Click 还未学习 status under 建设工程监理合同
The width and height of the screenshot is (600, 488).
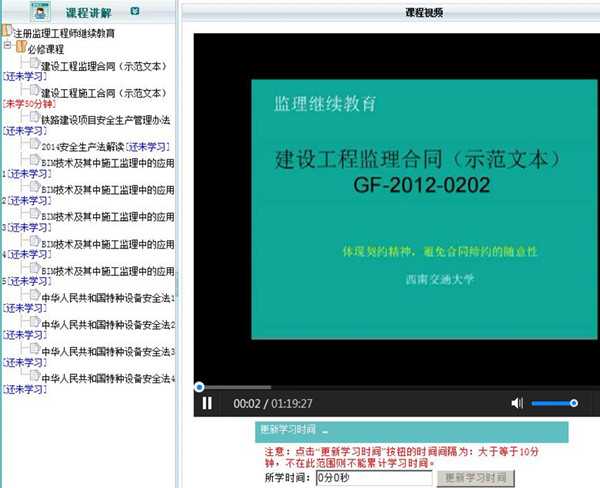tap(24, 77)
